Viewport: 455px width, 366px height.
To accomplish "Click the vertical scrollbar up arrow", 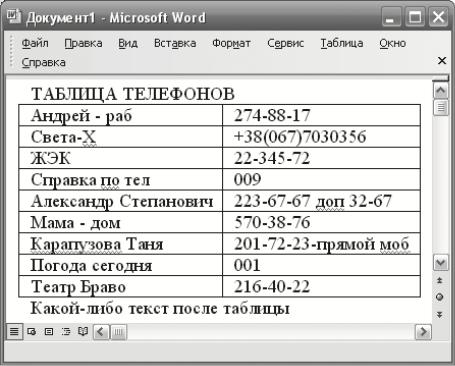I will [441, 91].
